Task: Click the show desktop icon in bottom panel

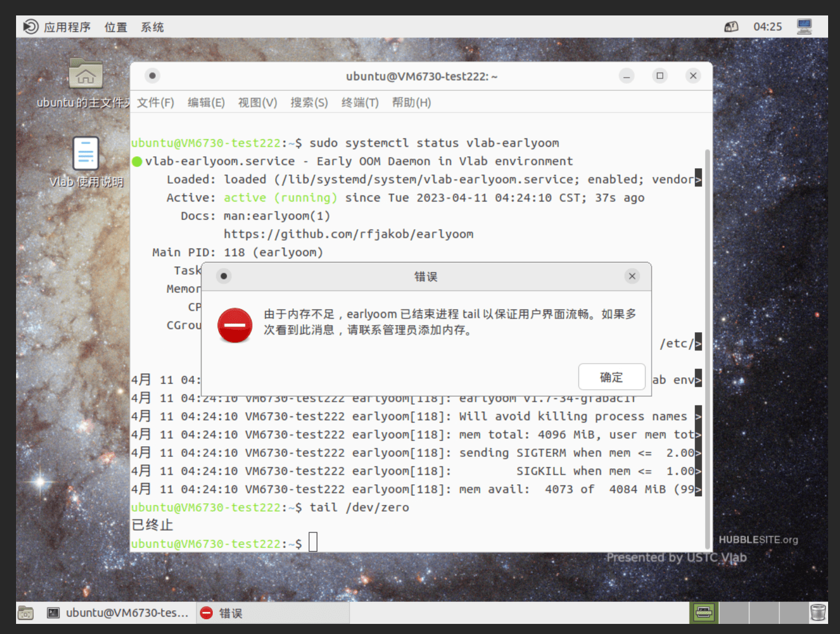Action: [x=26, y=613]
